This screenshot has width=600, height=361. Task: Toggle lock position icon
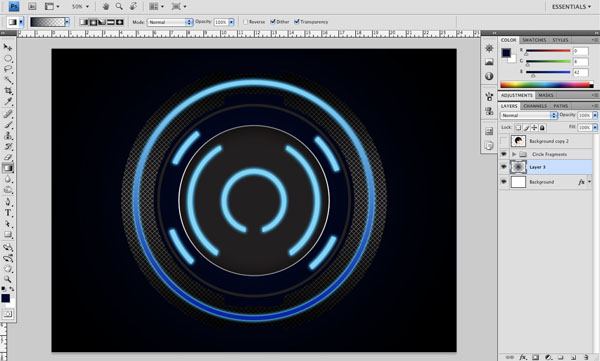pyautogui.click(x=534, y=127)
